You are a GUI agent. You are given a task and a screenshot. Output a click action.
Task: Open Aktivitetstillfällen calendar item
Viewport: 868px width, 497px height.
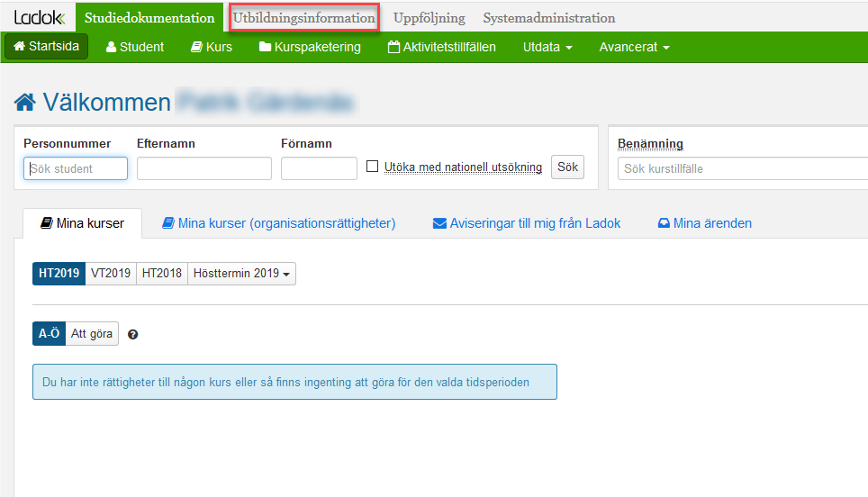point(441,47)
